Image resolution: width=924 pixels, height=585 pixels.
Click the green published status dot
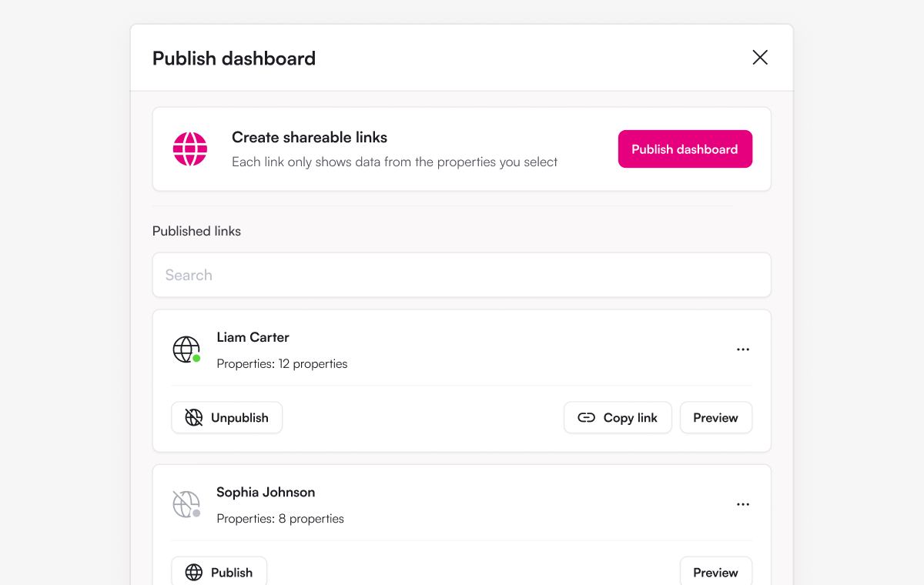196,359
